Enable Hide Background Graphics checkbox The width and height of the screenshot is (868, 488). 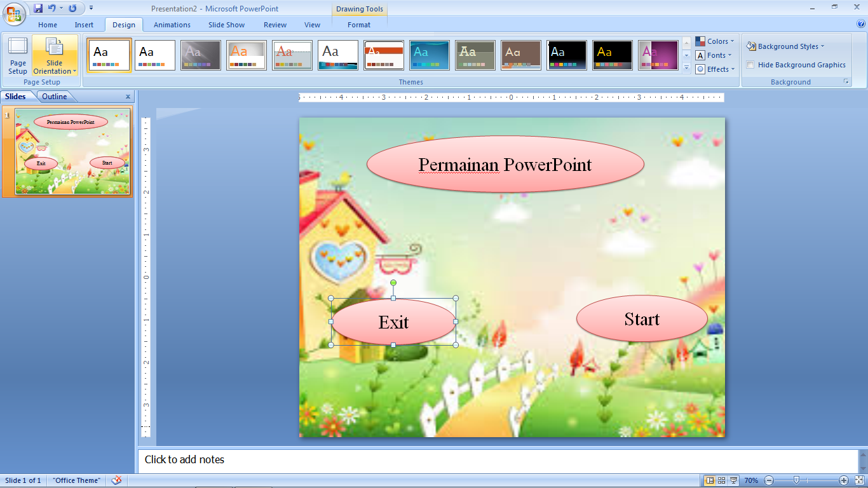click(x=750, y=65)
